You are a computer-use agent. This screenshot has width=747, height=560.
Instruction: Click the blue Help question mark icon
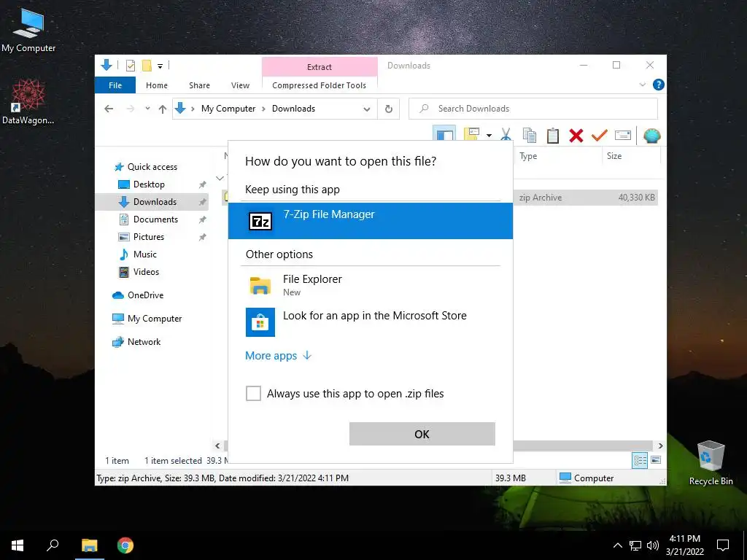(x=659, y=85)
